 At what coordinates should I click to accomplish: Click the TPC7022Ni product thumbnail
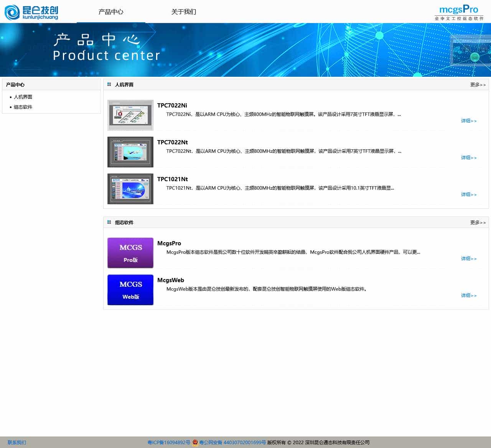click(130, 115)
